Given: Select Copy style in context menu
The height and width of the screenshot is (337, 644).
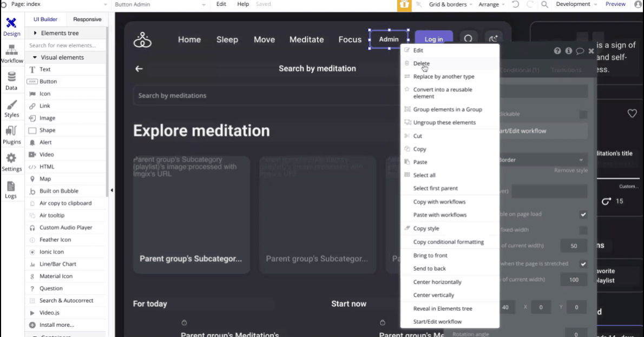Looking at the screenshot, I should click(426, 228).
